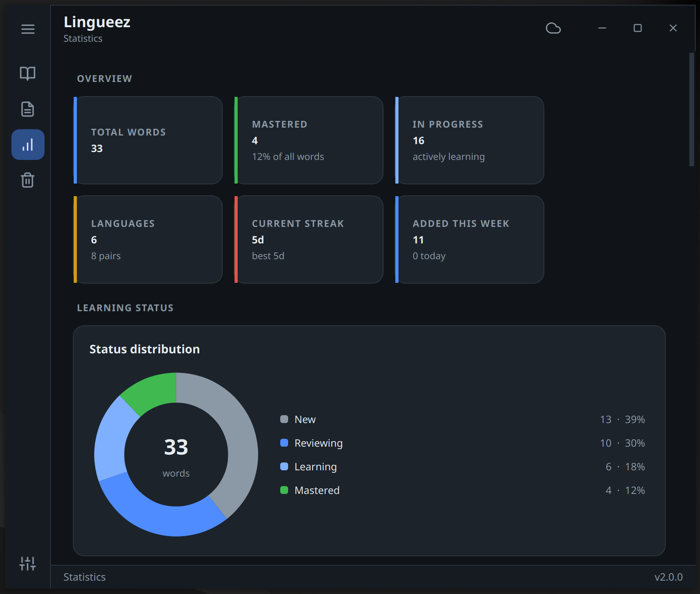Click the status bar 'Statistics' text
Image resolution: width=700 pixels, height=594 pixels.
[x=84, y=577]
